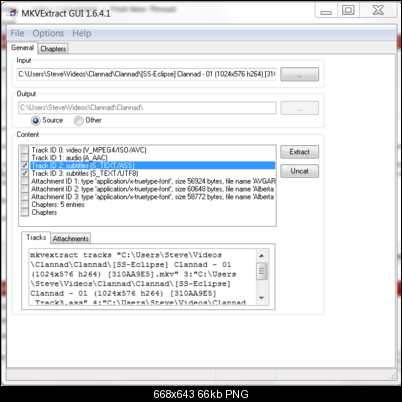Click the Extract button
This screenshot has height=402, width=402.
click(x=299, y=152)
